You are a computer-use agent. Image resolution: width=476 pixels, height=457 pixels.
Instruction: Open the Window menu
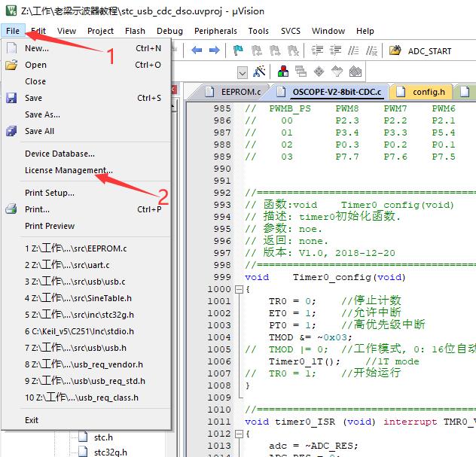click(328, 31)
